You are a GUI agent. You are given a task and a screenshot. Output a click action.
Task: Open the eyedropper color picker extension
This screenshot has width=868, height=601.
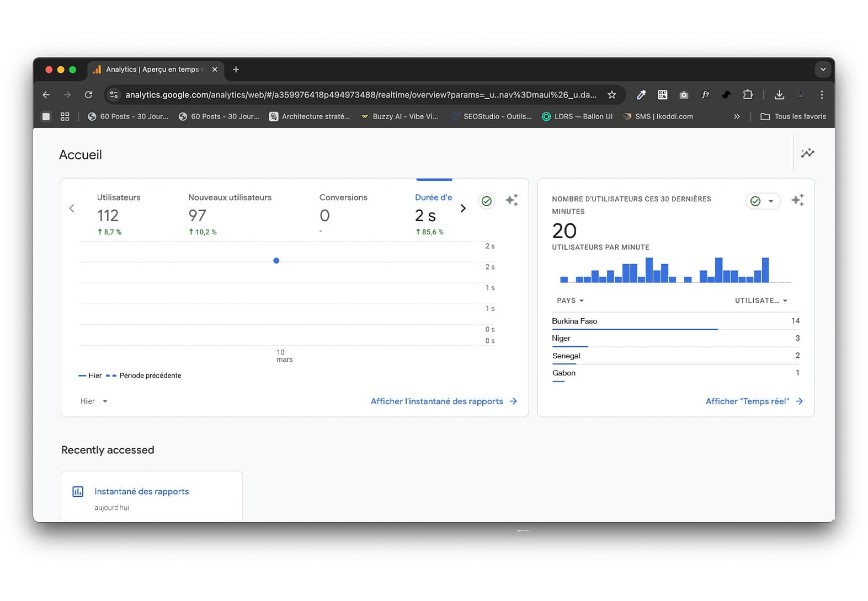pyautogui.click(x=641, y=95)
